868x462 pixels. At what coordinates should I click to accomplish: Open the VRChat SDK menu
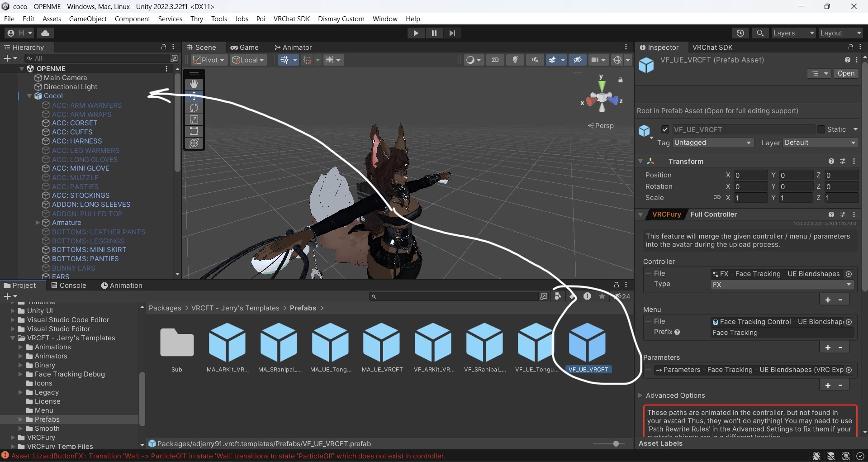pyautogui.click(x=291, y=19)
